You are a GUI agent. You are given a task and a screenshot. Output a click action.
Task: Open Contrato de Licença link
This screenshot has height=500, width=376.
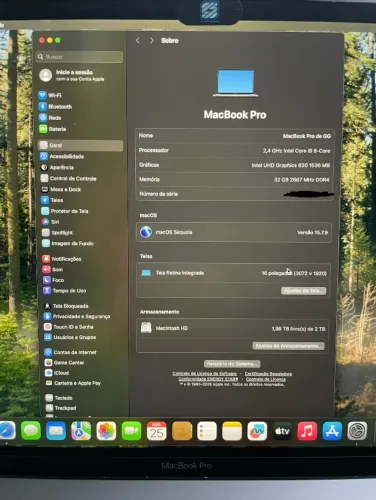[266, 379]
